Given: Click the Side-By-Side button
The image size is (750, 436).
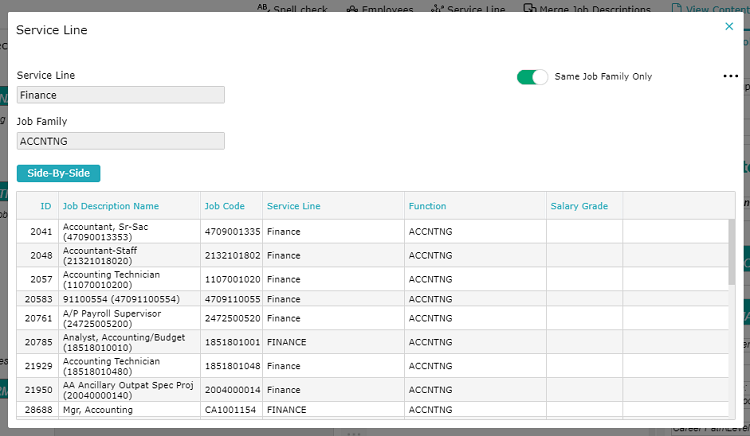Looking at the screenshot, I should [x=59, y=173].
